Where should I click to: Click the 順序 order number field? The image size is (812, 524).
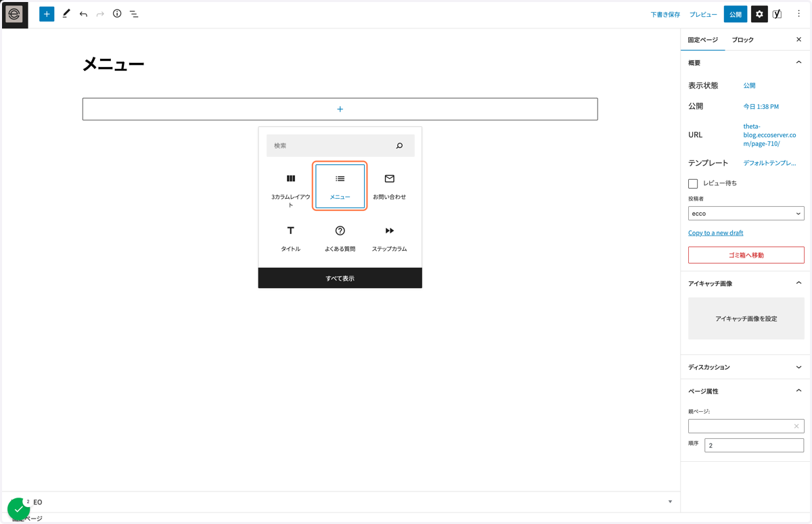754,446
